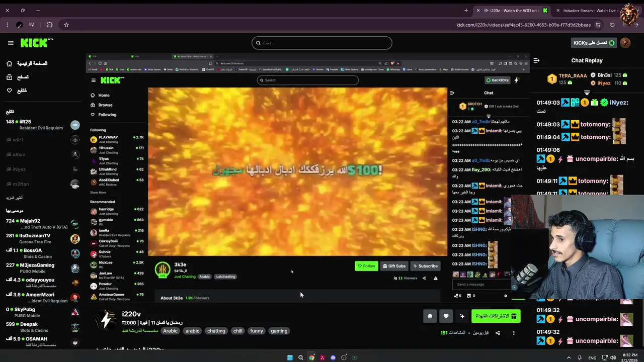Open the three-dot more options menu for the VOD
This screenshot has width=644, height=362.
coord(514,333)
